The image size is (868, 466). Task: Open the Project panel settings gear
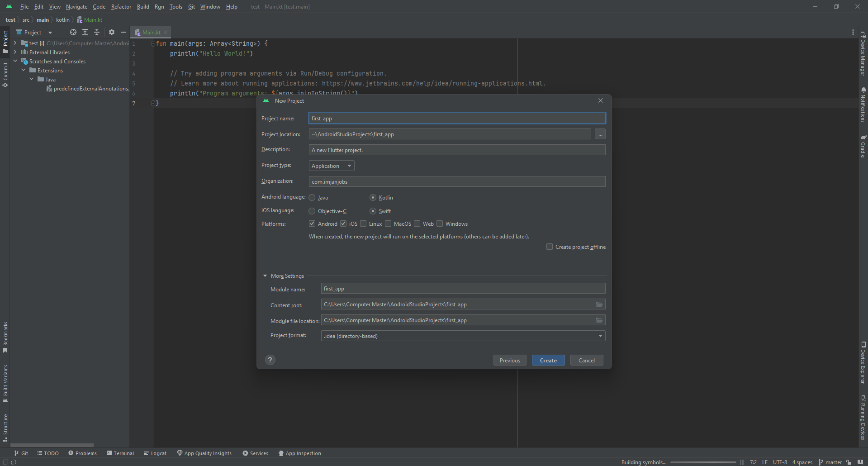coord(112,32)
